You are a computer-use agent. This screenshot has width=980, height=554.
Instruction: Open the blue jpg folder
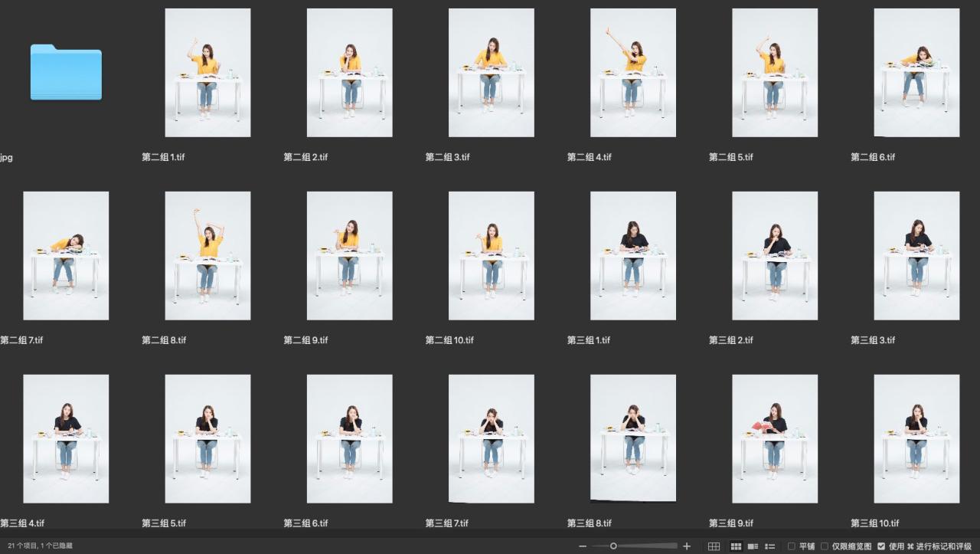(66, 72)
